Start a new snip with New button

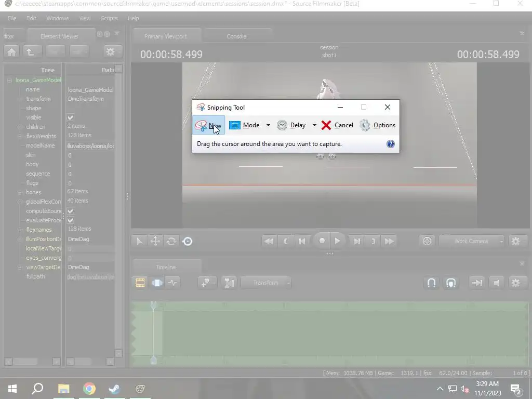[x=208, y=125]
